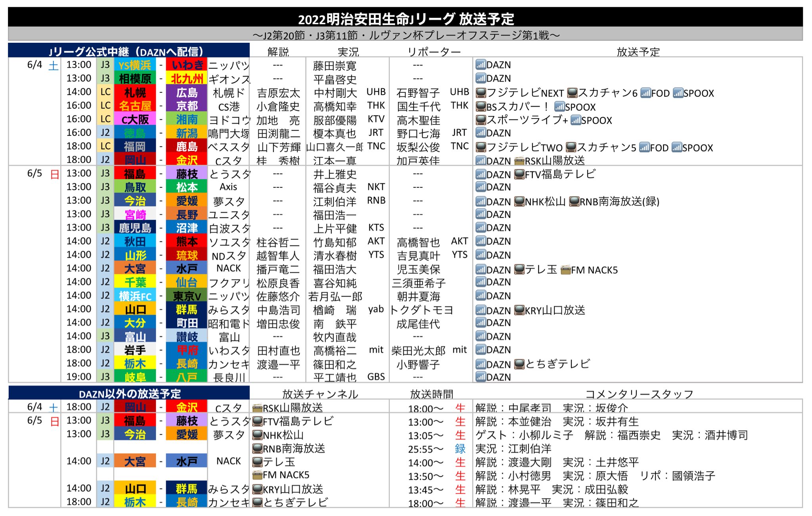The image size is (812, 516).
Task: Click the radio icon before FM NACK5 in 大宮 row
Action: 565,270
